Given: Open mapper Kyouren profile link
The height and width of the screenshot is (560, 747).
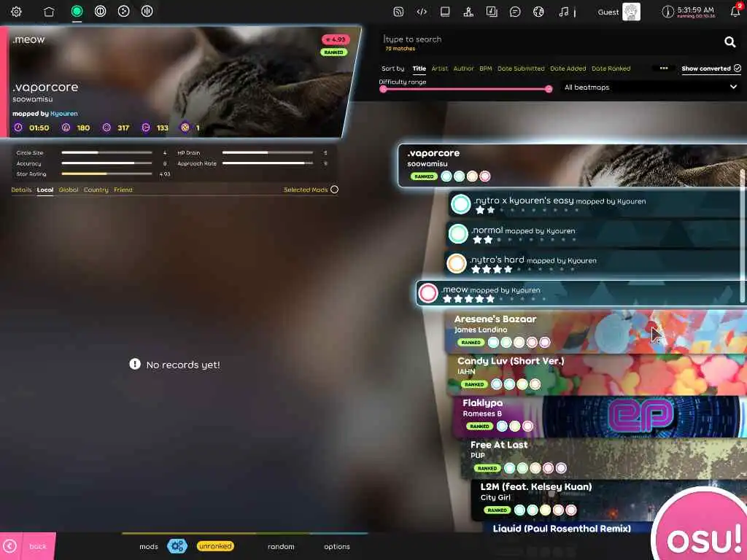Looking at the screenshot, I should [x=64, y=113].
